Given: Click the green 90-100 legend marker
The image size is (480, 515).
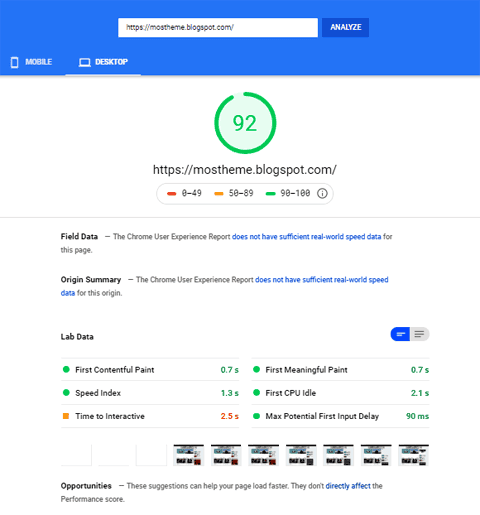Looking at the screenshot, I should [x=270, y=194].
